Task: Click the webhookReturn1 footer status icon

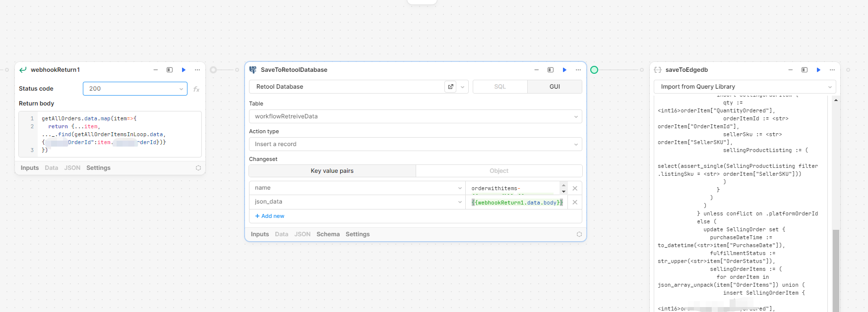Action: (198, 168)
